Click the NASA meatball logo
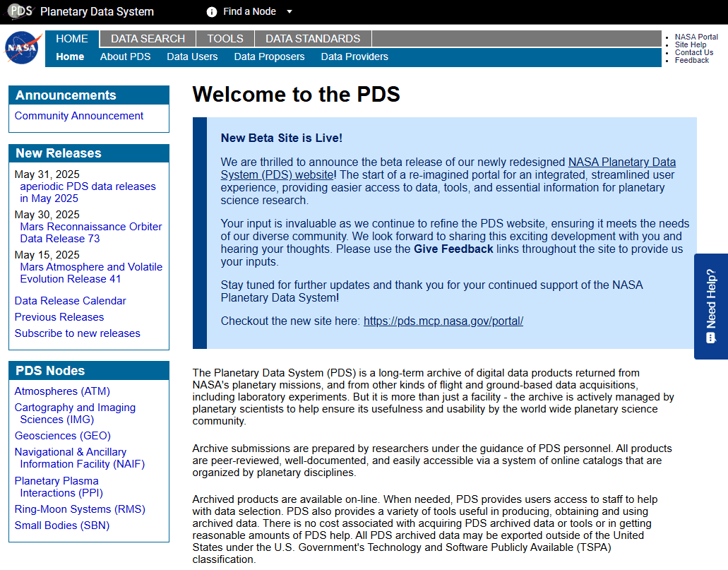 pos(23,47)
